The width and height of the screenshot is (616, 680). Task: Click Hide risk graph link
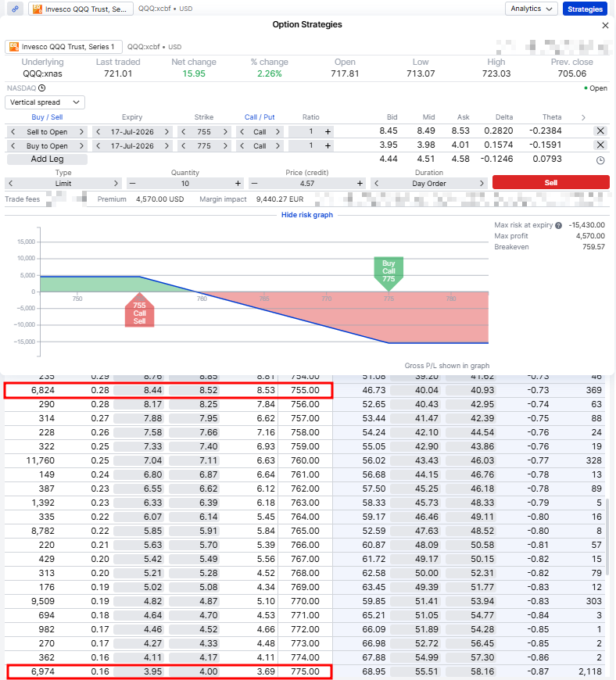click(x=306, y=215)
